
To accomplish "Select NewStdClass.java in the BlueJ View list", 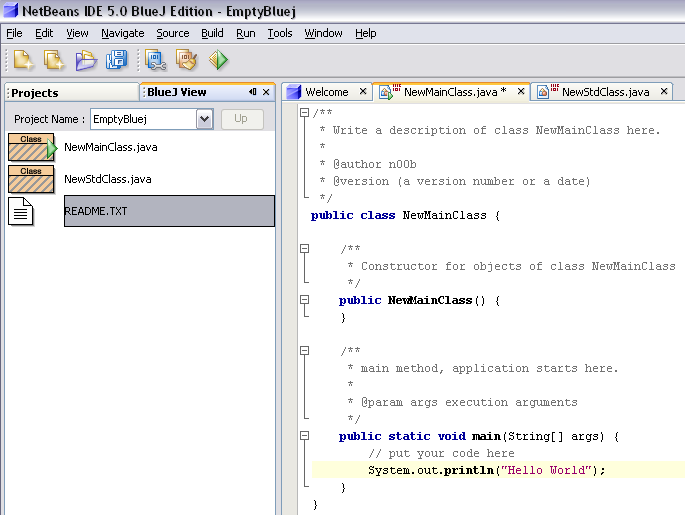I will tap(107, 179).
